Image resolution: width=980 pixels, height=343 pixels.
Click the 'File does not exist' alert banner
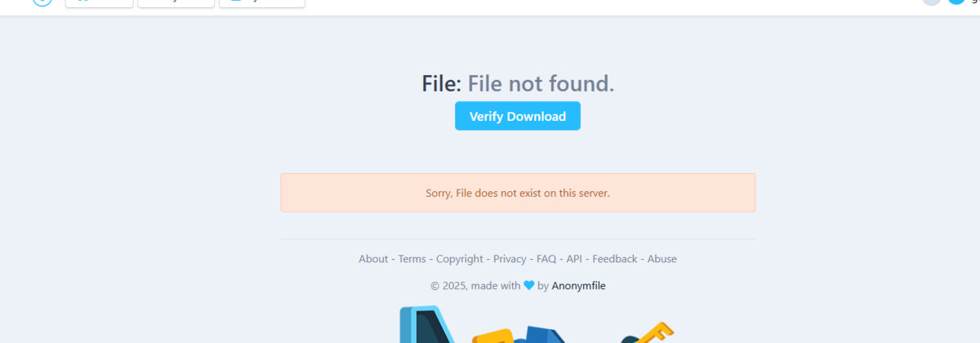(x=518, y=193)
